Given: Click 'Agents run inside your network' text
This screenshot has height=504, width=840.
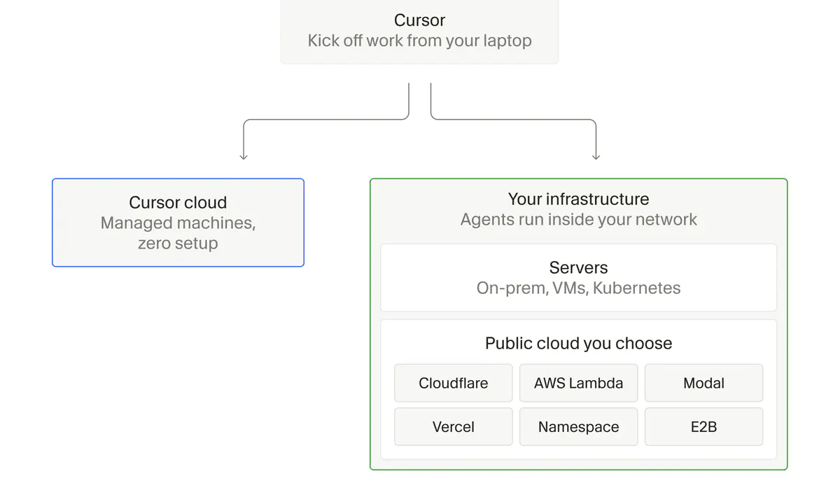Looking at the screenshot, I should point(578,219).
